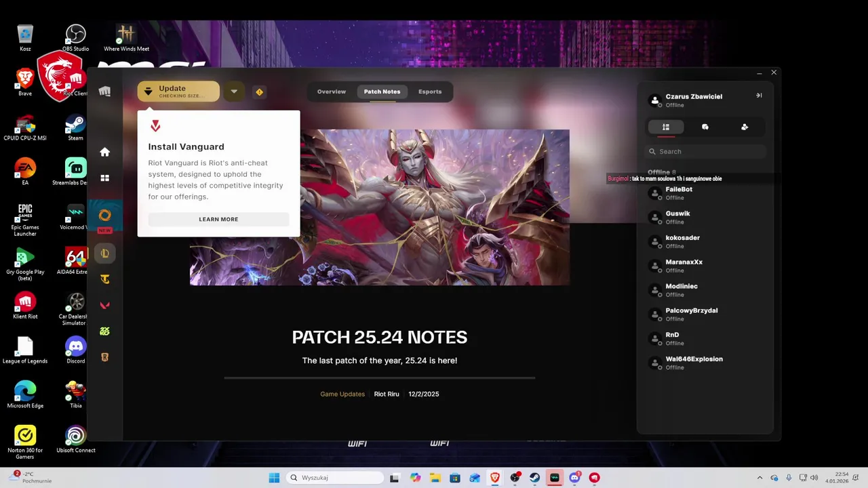Viewport: 868px width, 488px height.
Task: Open Epic Games Launcher desktop shortcut
Action: pos(25,220)
